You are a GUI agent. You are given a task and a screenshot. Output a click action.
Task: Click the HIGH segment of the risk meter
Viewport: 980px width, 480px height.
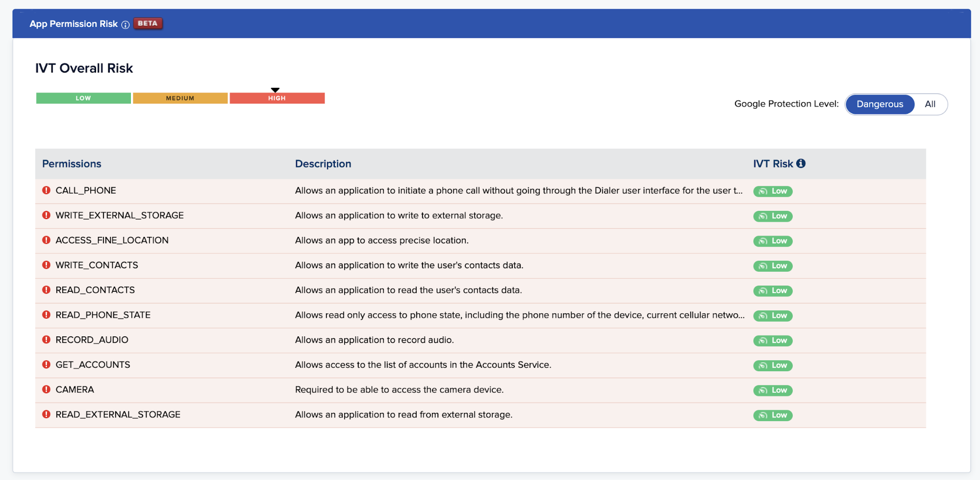(x=276, y=98)
